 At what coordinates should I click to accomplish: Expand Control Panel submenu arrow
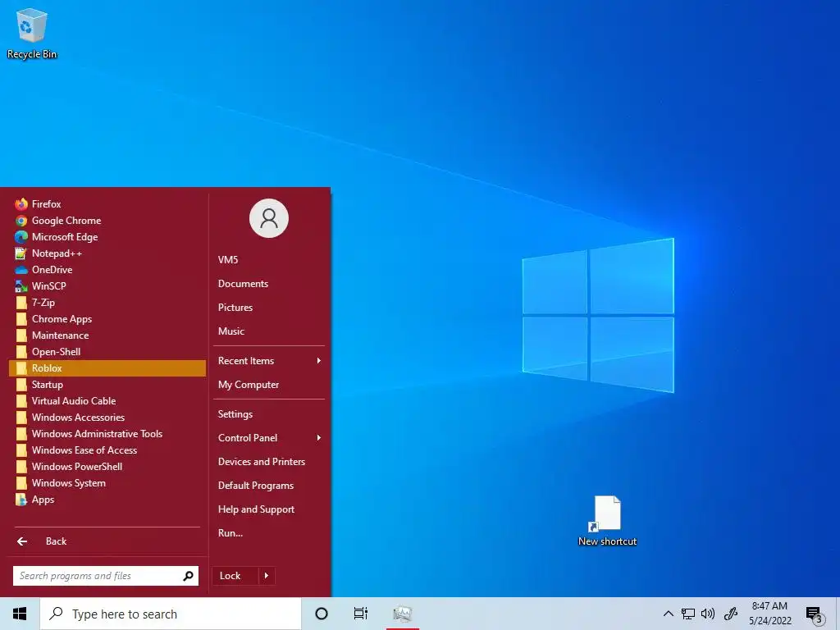click(x=319, y=438)
